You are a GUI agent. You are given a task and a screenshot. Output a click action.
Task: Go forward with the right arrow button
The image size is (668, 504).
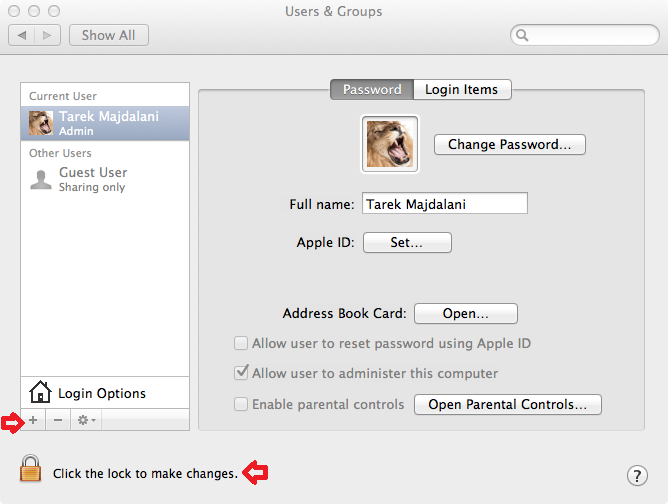[x=47, y=35]
